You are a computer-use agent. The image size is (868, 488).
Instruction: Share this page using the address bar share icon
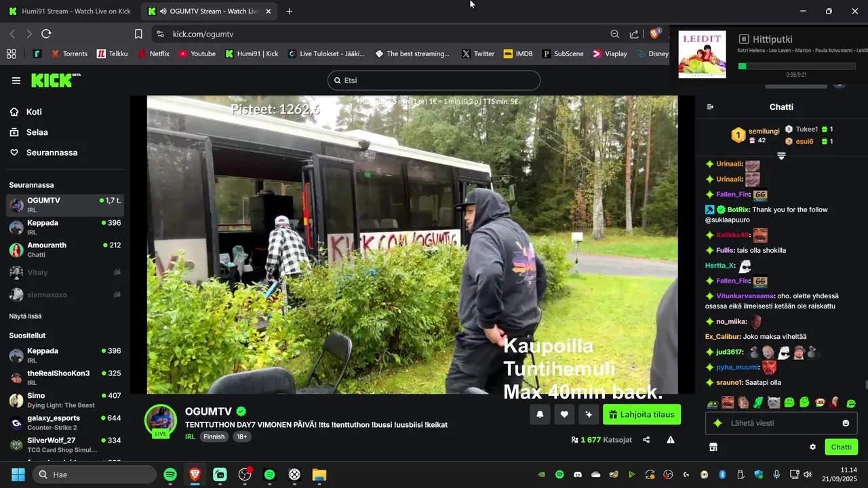[x=634, y=34]
